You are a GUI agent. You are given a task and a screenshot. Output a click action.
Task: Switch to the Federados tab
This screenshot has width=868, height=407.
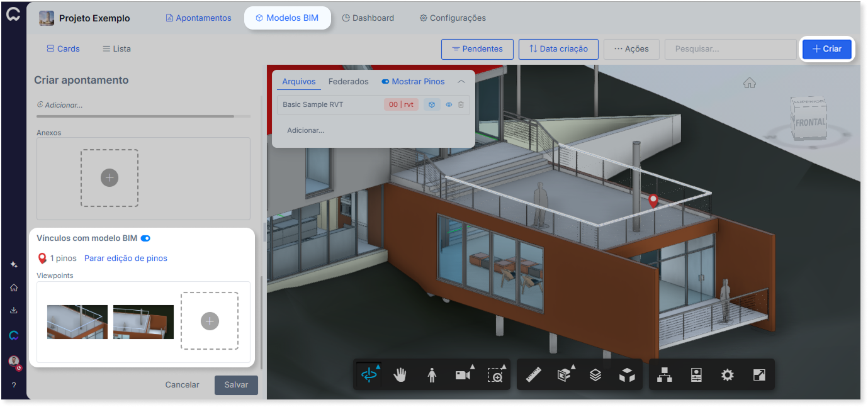coord(349,82)
